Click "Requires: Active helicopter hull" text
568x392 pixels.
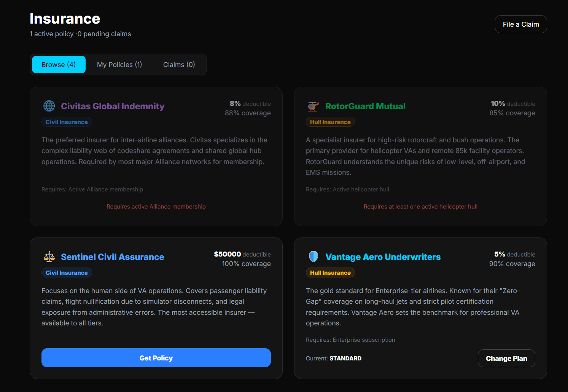point(347,190)
